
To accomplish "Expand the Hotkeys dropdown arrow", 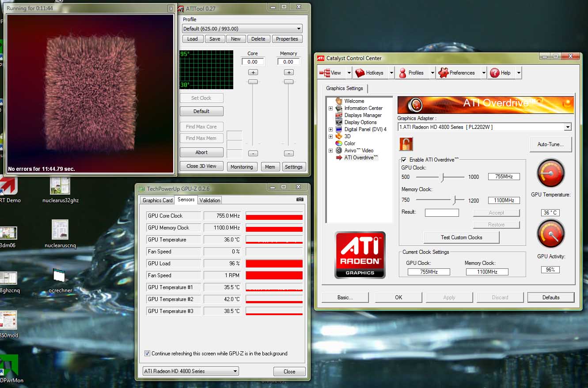I will 391,73.
